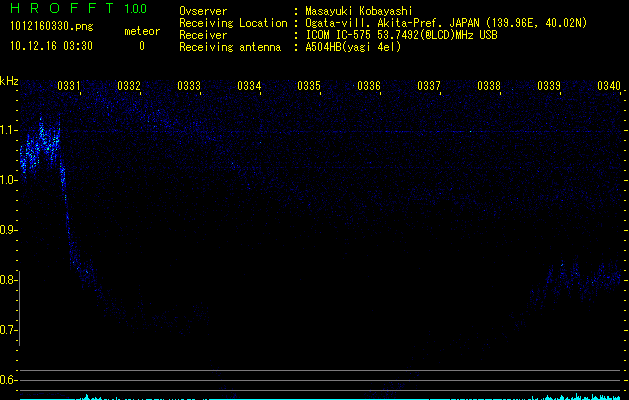Viewport: 629px width, 400px height.
Task: Click the kHz axis unit label
Action: pos(9,81)
